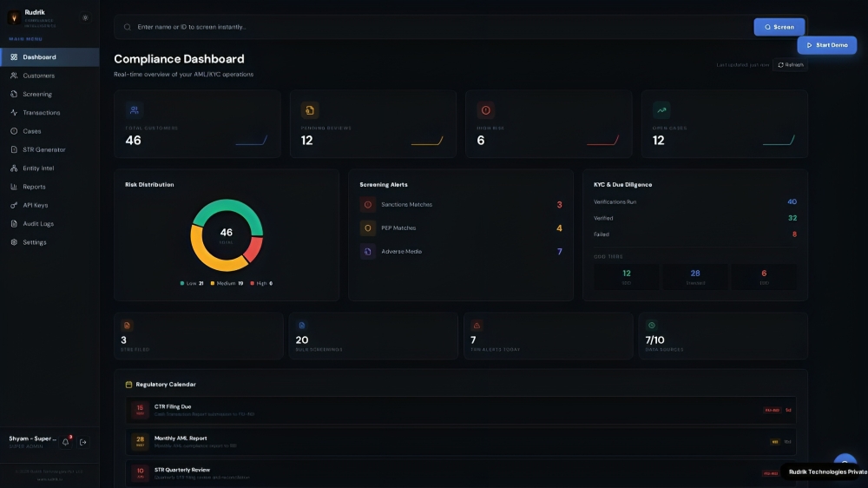Click the Compliance Dashboard heading
Viewport: 868px width, 488px height.
tap(179, 59)
